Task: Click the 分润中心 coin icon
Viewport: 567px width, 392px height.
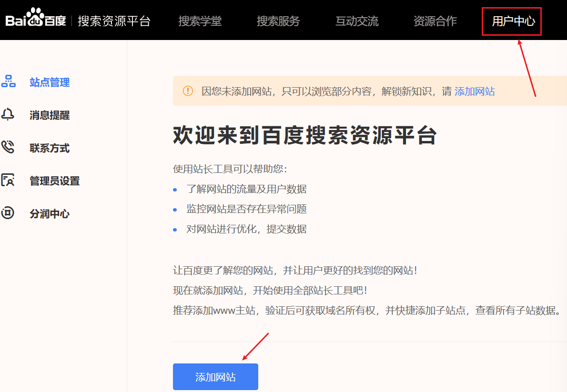Action: (x=8, y=213)
